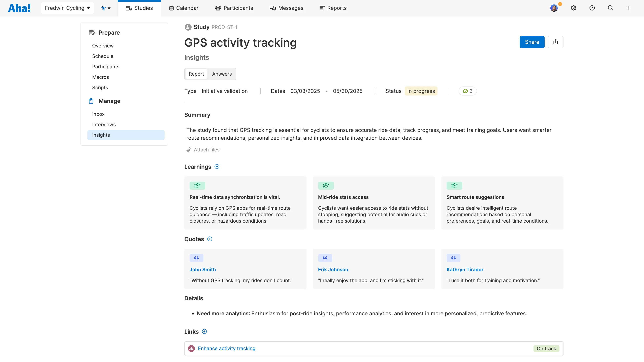Switch to the Answers toggle view
The image size is (644, 362).
click(x=222, y=74)
